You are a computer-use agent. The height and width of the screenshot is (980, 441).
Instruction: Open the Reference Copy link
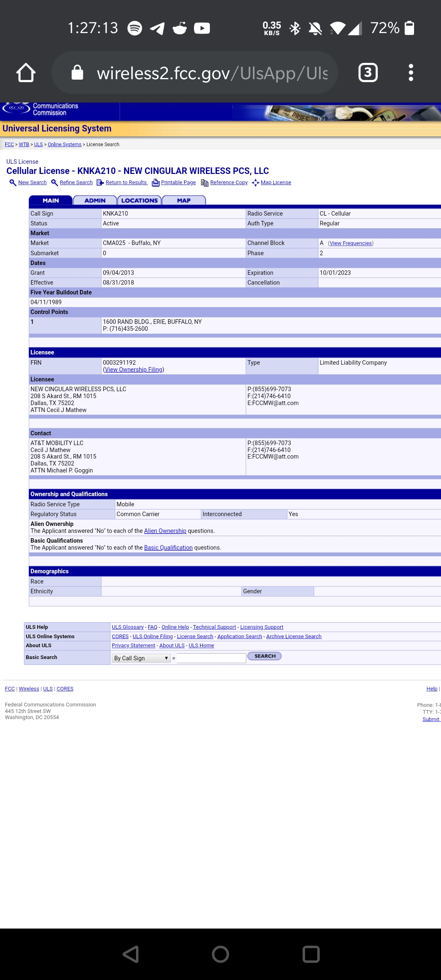pyautogui.click(x=229, y=183)
